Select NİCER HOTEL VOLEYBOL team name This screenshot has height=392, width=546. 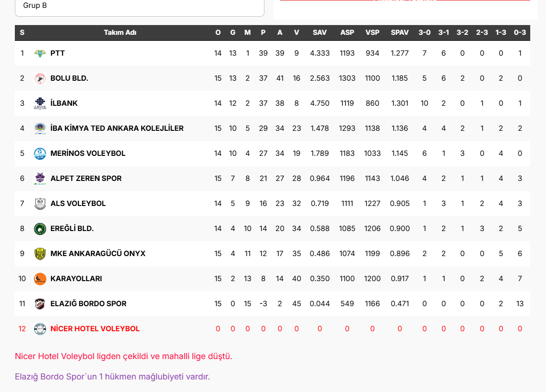[x=95, y=329]
